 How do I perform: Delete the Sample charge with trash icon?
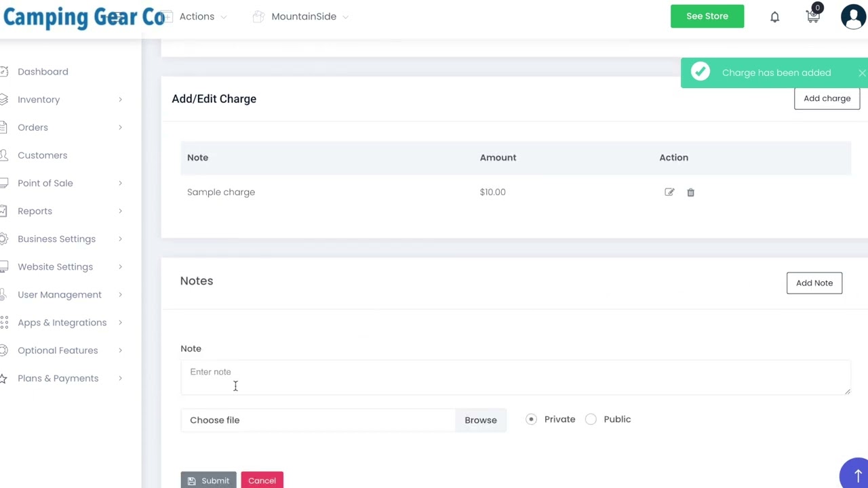click(x=690, y=192)
